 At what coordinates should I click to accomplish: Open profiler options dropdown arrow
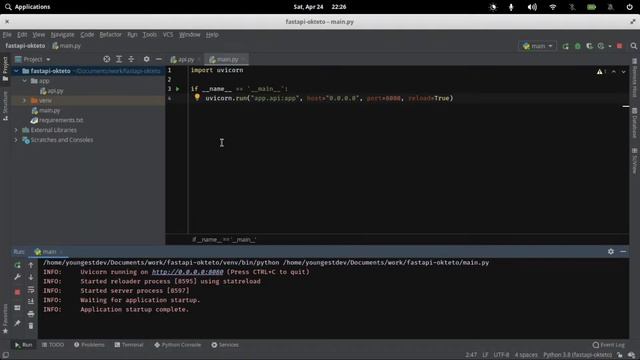click(610, 46)
